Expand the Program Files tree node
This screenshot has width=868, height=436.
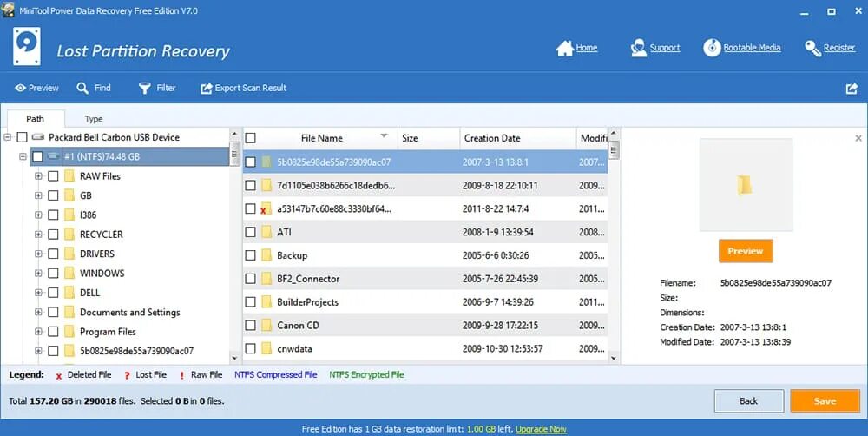(x=38, y=331)
